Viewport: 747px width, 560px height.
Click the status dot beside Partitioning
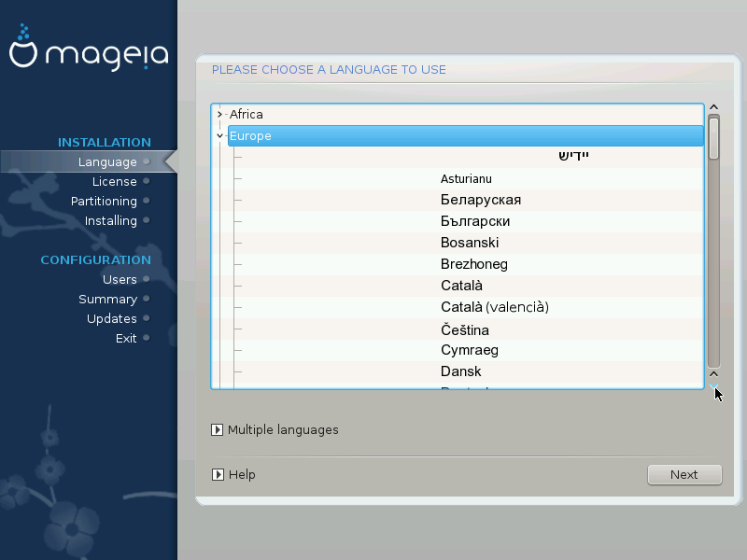tap(147, 201)
